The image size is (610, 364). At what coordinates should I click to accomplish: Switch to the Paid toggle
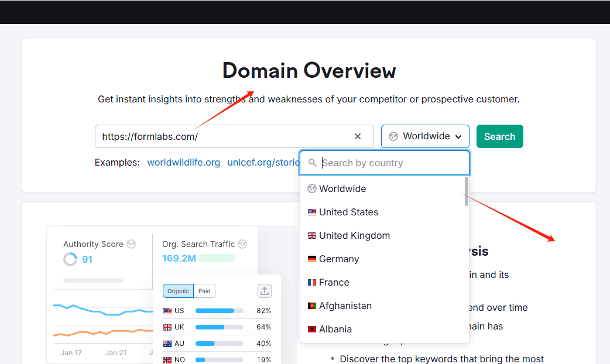(204, 291)
